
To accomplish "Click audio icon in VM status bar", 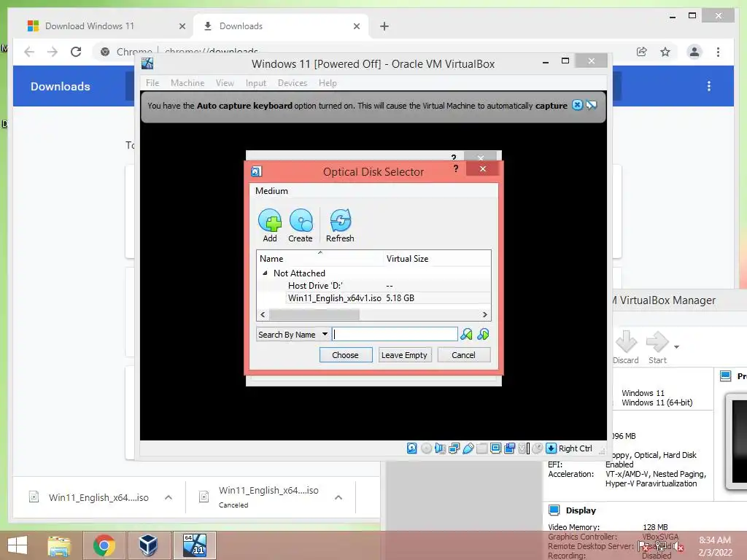I will pyautogui.click(x=440, y=448).
